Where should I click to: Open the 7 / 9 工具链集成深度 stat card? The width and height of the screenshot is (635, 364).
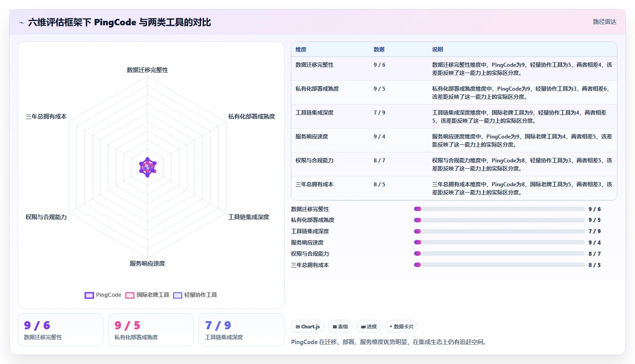(241, 330)
